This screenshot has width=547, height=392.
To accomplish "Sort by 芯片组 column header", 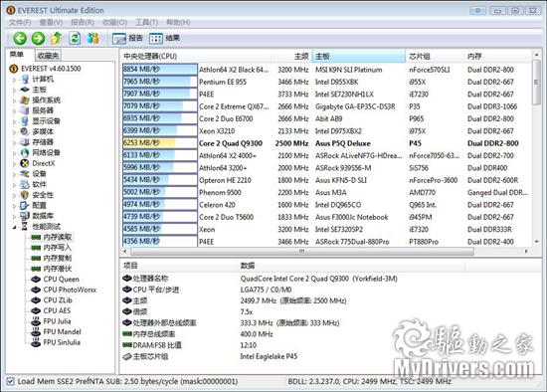I will click(x=434, y=56).
